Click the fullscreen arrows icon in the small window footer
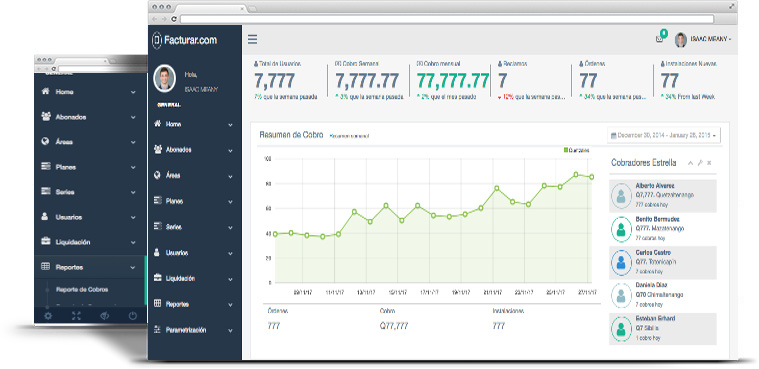This screenshot has height=369, width=759. pos(76,316)
